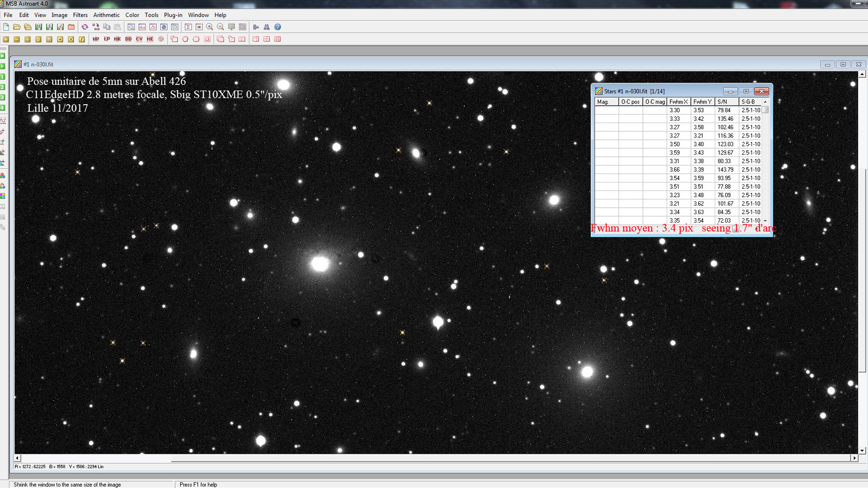868x488 pixels.
Task: Open the Image menu
Action: (60, 15)
